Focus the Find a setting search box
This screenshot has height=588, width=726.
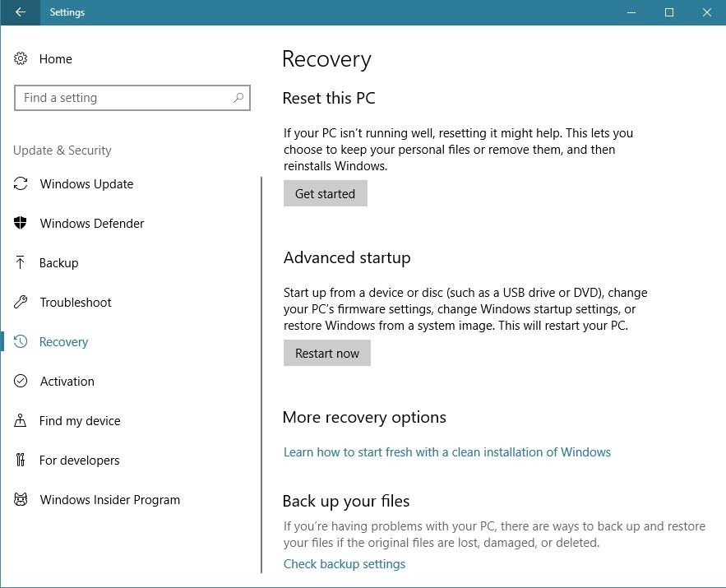(123, 98)
